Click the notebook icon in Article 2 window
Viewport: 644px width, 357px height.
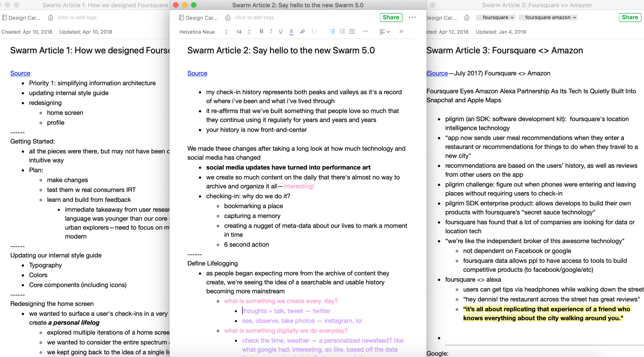pos(181,18)
